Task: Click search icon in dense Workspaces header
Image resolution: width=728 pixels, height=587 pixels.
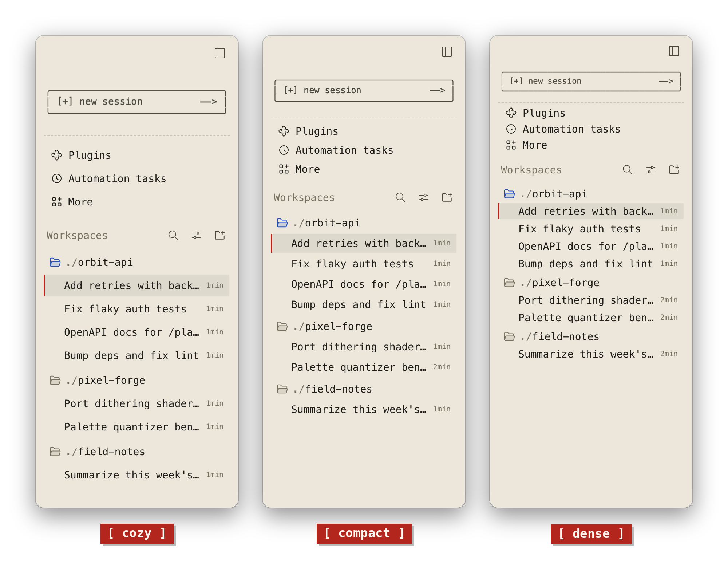Action: coord(628,170)
